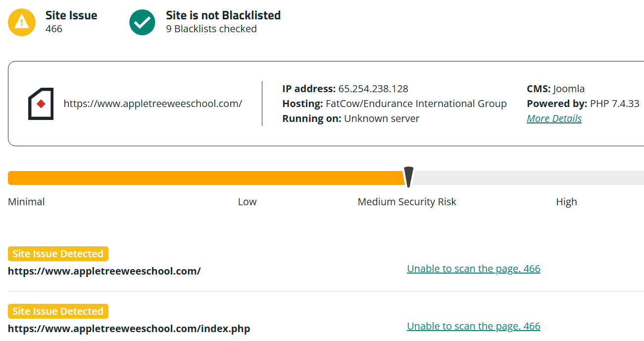Click the orange filled risk bar
The width and height of the screenshot is (644, 341).
click(198, 178)
